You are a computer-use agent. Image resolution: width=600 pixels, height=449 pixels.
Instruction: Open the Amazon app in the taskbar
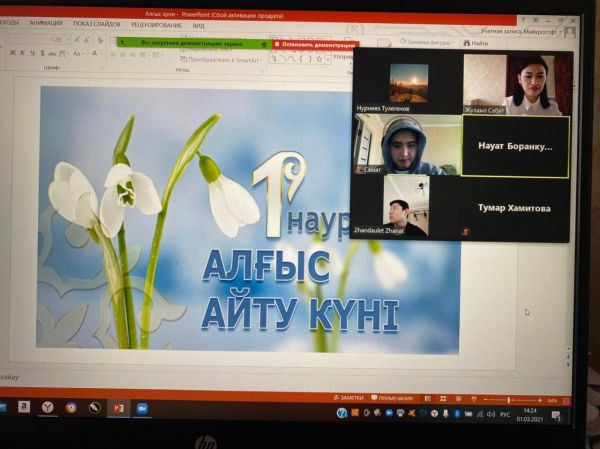(24, 408)
